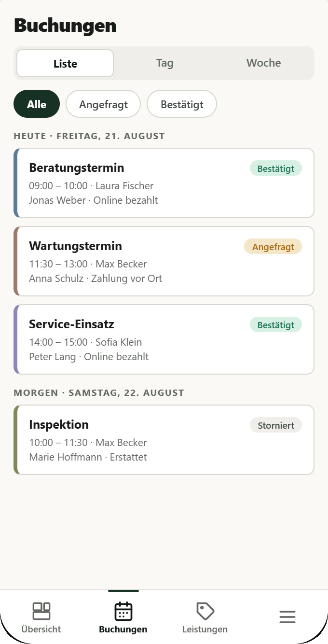This screenshot has height=644, width=328.
Task: Click the Bestätigt badge on Beratungstermin
Action: click(276, 168)
